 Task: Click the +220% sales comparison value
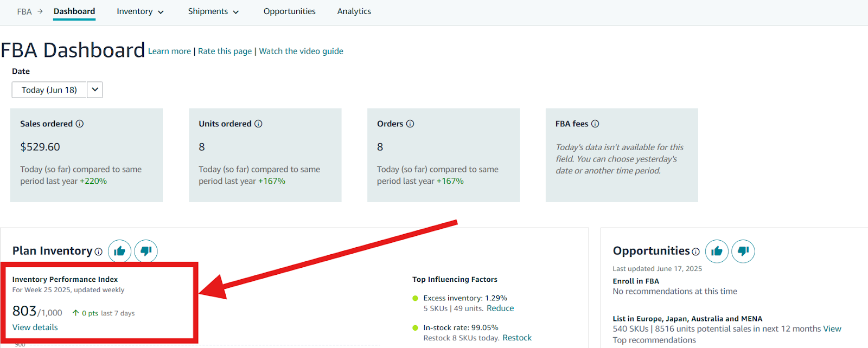[93, 181]
